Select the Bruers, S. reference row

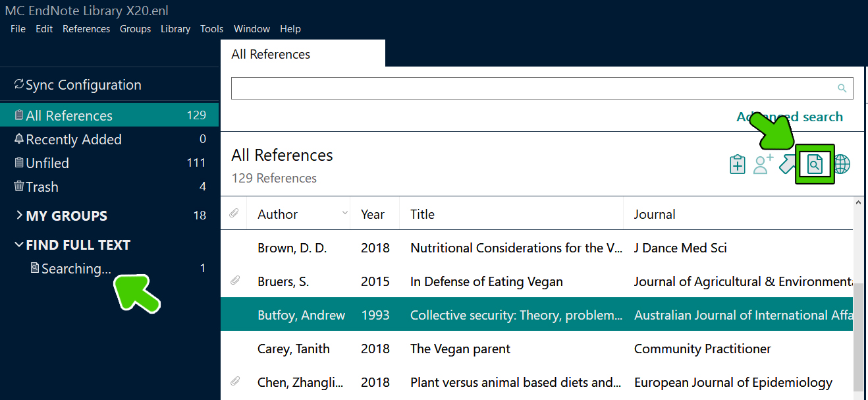(x=537, y=281)
